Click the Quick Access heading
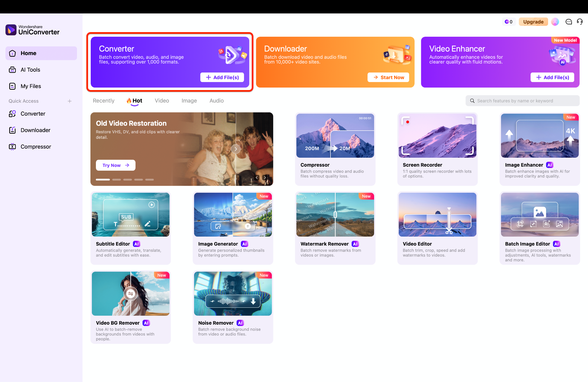The width and height of the screenshot is (588, 382). (x=24, y=101)
